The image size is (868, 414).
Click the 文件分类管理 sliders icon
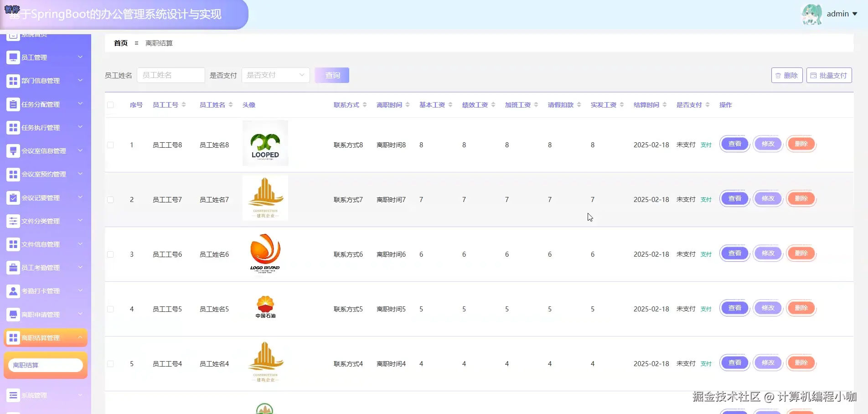tap(13, 221)
